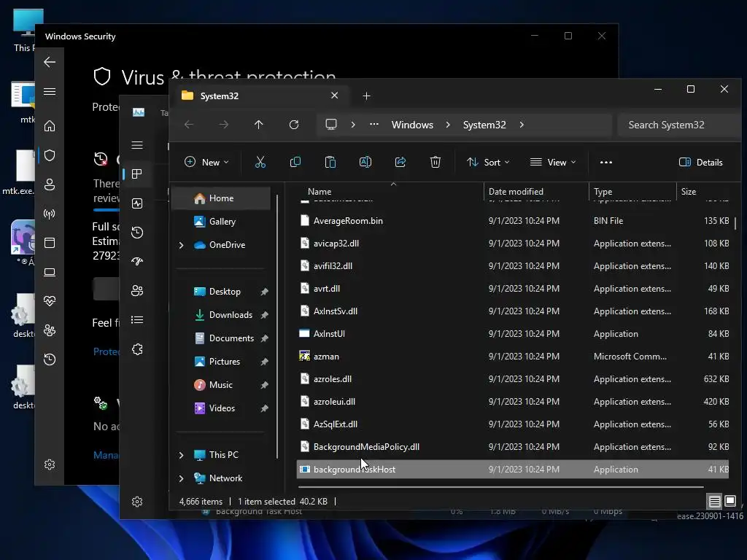Expand the Network tree node
This screenshot has width=747, height=560.
click(x=182, y=478)
